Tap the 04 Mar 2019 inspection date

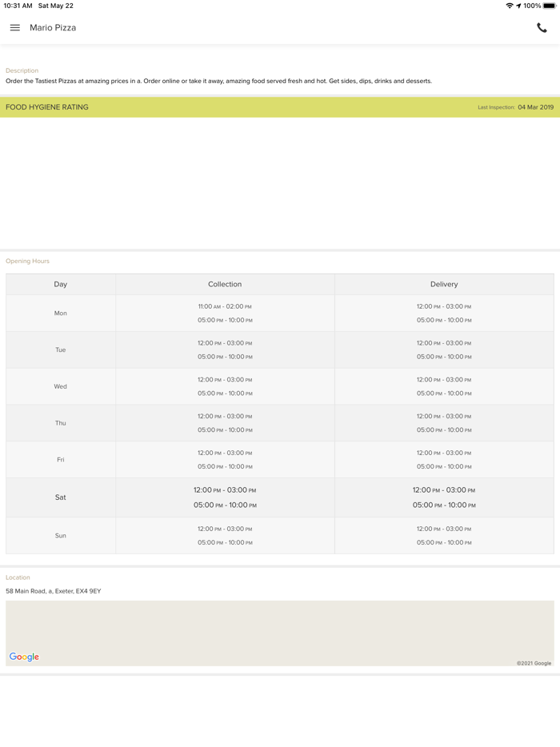[536, 107]
